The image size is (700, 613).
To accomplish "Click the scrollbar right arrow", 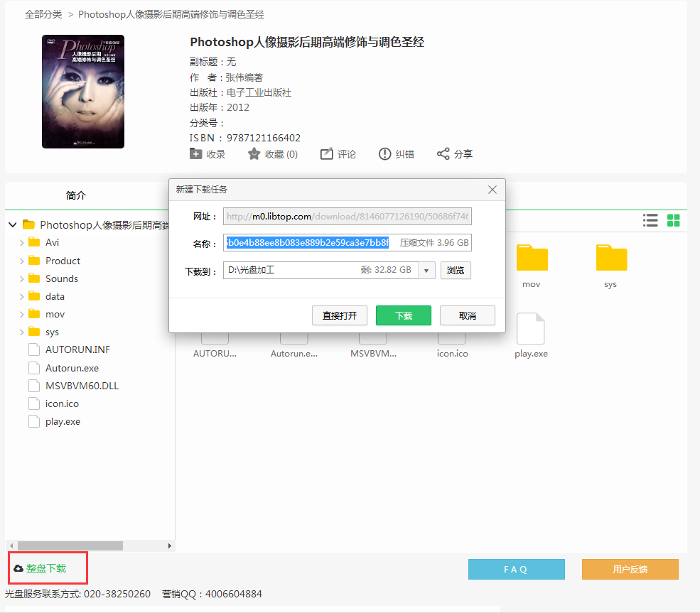I will (170, 546).
